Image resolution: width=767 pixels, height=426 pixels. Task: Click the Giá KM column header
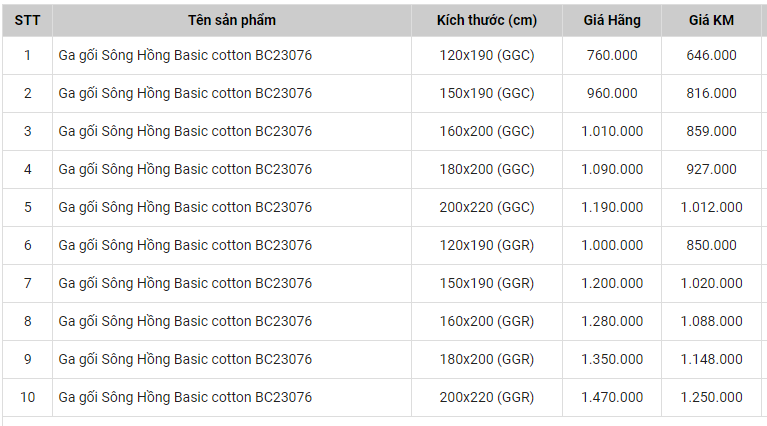click(x=711, y=21)
